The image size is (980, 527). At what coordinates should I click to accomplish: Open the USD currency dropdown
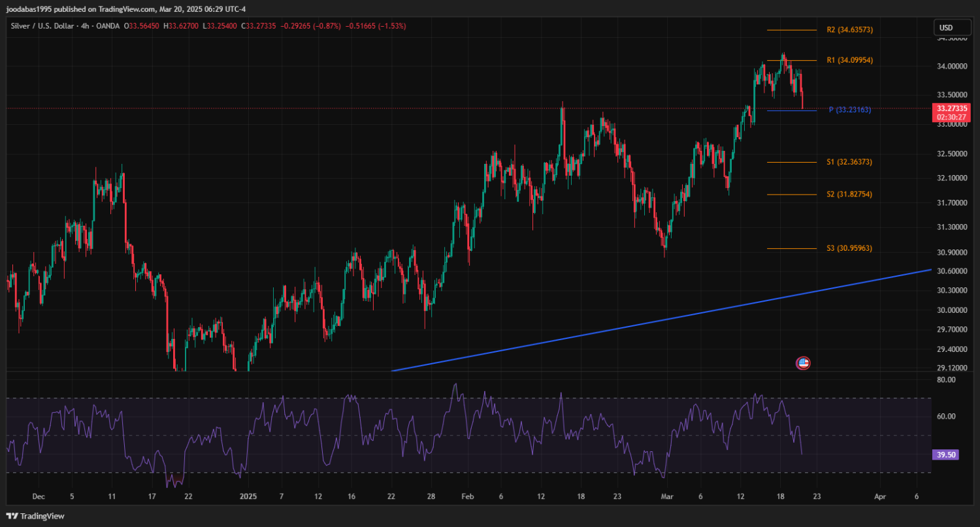coord(945,27)
